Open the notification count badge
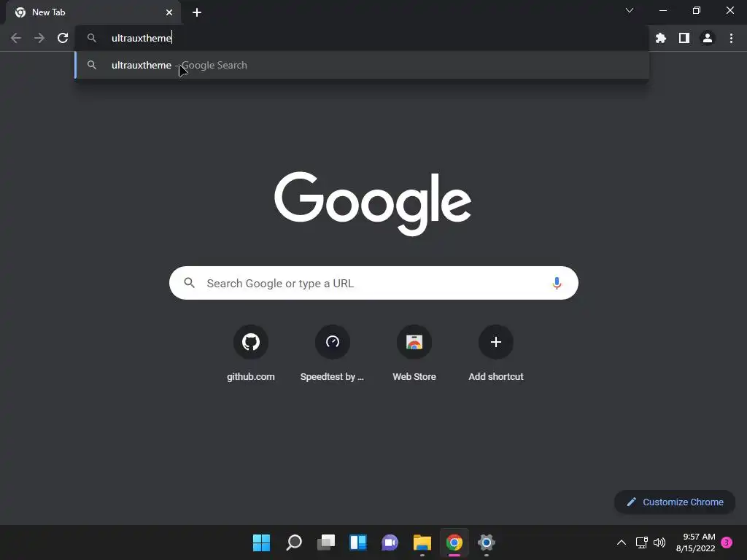This screenshot has width=747, height=560. [727, 542]
